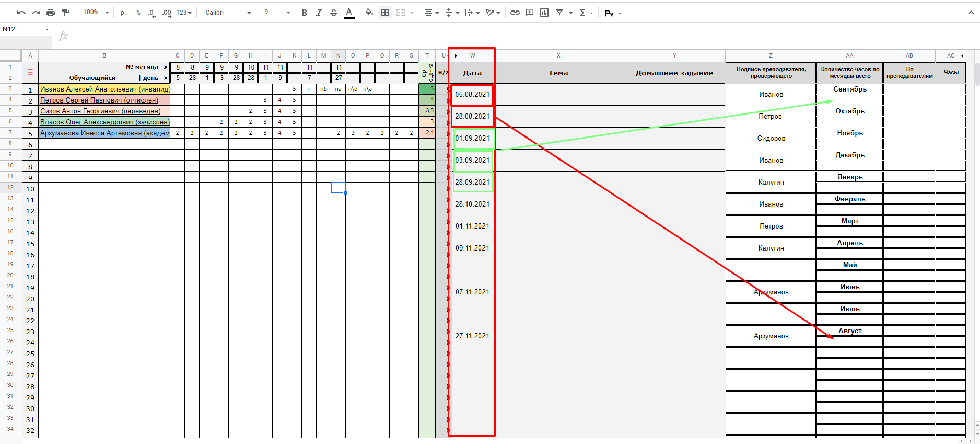Expand hidden columns arrow before column W
The height and width of the screenshot is (444, 980).
tap(456, 55)
